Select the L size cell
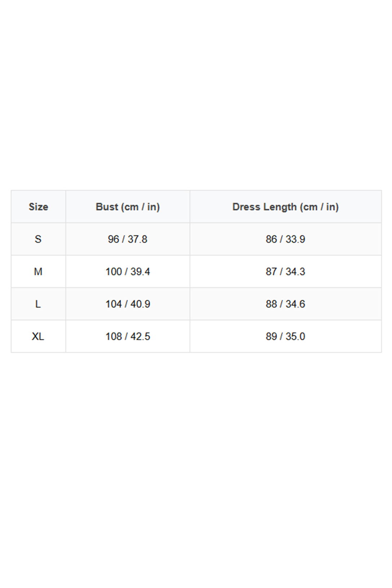The image size is (392, 588). click(x=38, y=304)
